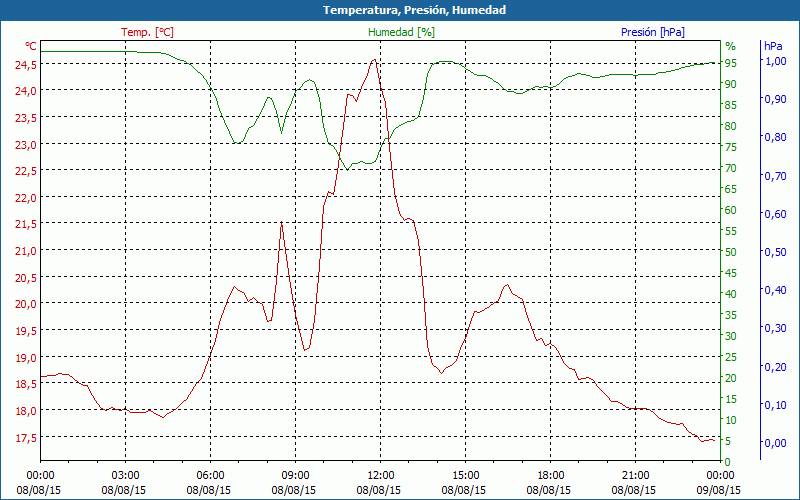Click the blue '0,30' pressure axis value

(776, 328)
